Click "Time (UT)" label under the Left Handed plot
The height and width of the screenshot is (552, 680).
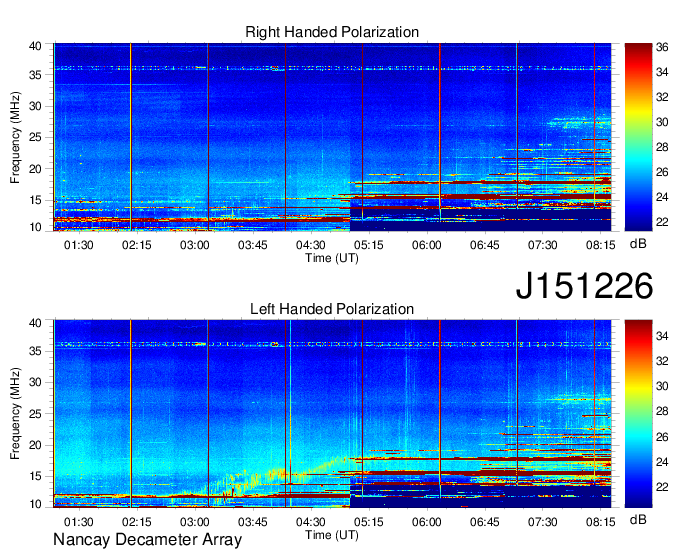[332, 535]
